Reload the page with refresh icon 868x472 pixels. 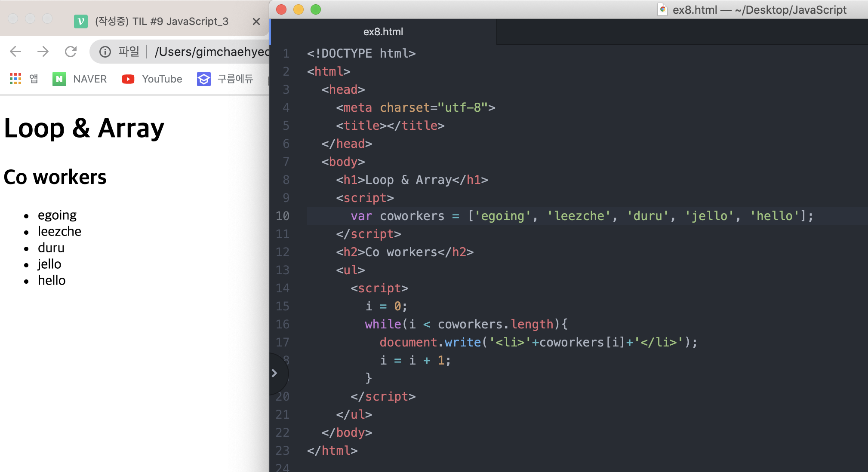click(71, 52)
